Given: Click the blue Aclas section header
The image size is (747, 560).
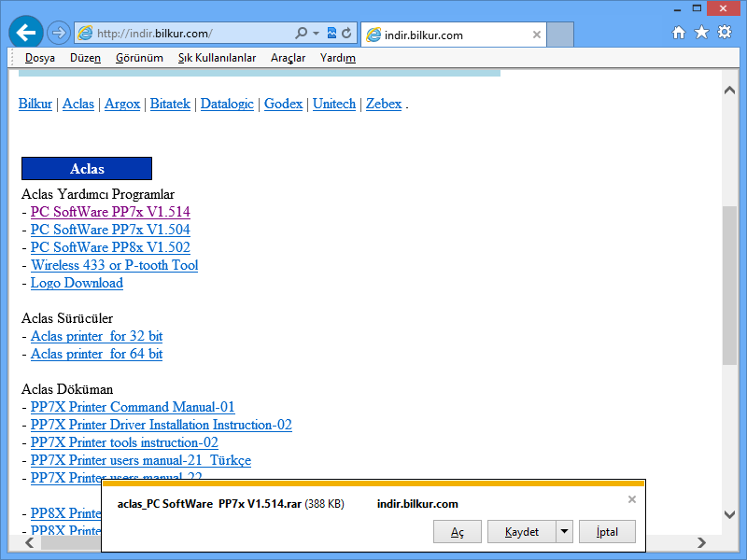Looking at the screenshot, I should [x=87, y=169].
